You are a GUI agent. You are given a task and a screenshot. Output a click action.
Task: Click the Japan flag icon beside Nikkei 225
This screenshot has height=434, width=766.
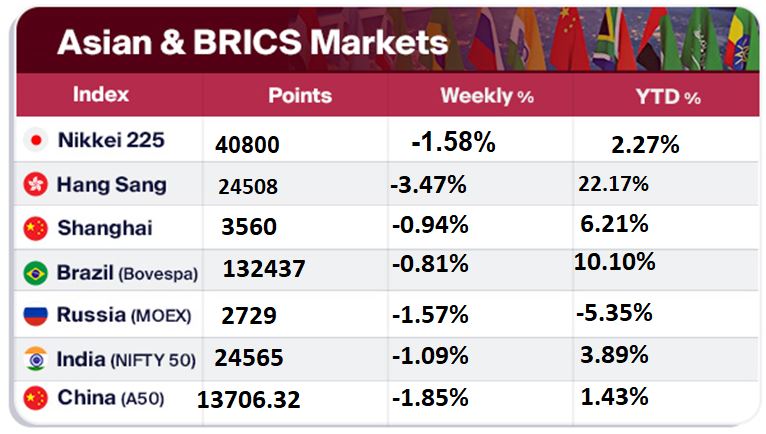tap(38, 141)
